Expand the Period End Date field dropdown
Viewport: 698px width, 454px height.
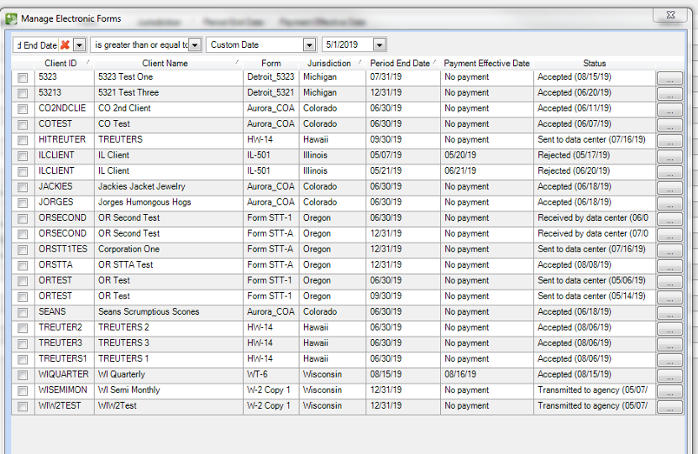coord(80,45)
